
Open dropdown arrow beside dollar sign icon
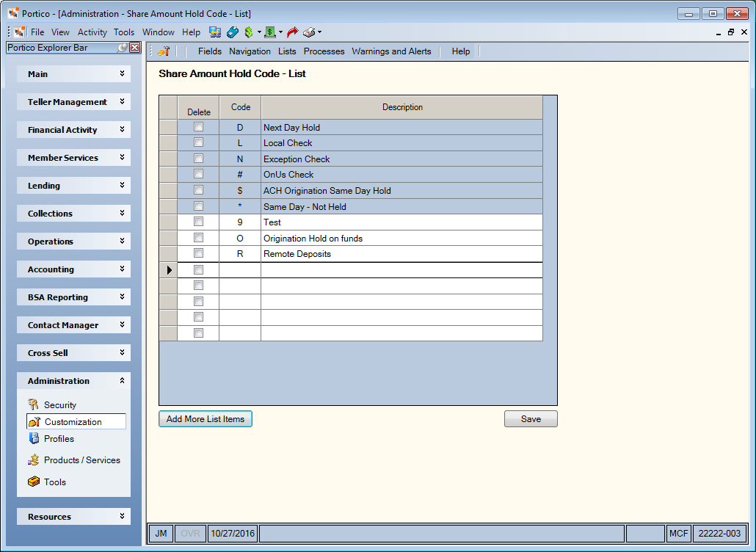[x=259, y=32]
